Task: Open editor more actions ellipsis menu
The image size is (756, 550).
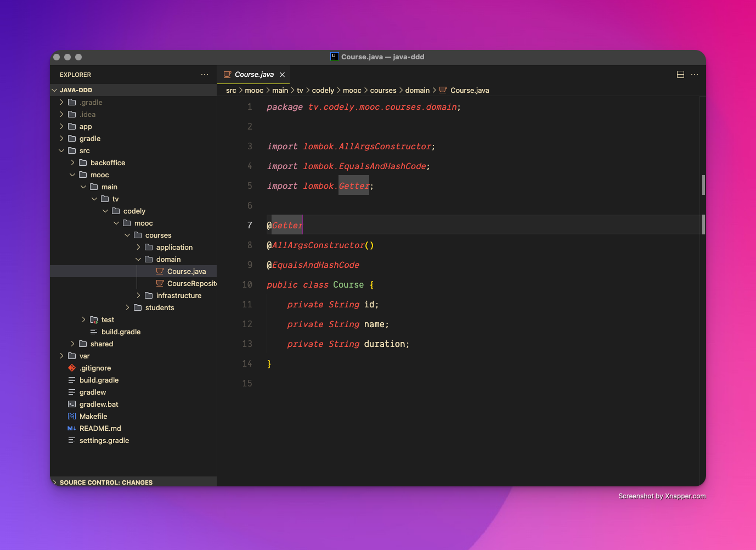Action: pos(695,75)
